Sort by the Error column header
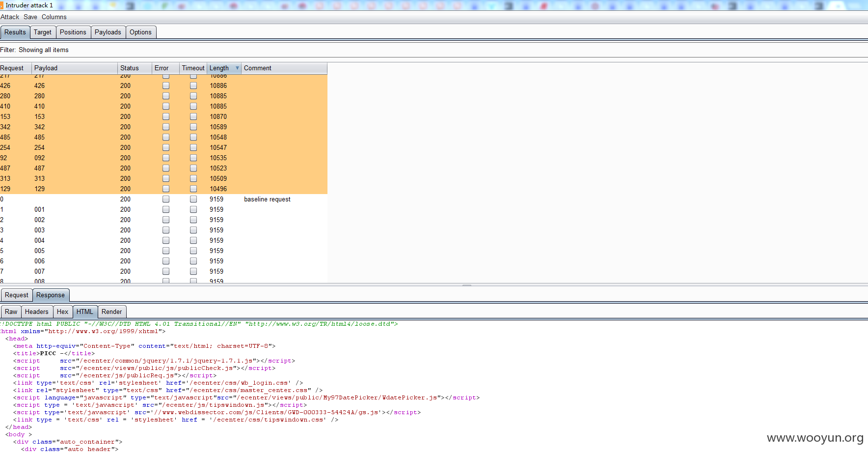Image resolution: width=868 pixels, height=452 pixels. pos(165,68)
